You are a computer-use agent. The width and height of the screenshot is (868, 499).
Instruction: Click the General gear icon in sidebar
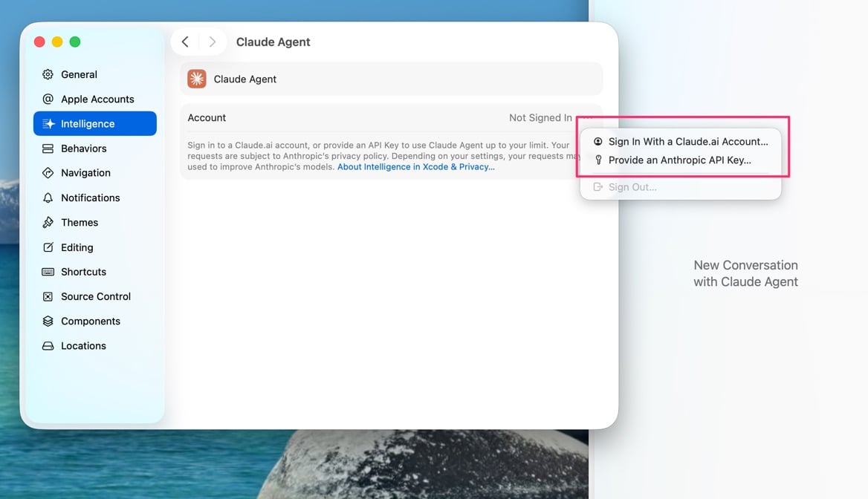pyautogui.click(x=48, y=74)
